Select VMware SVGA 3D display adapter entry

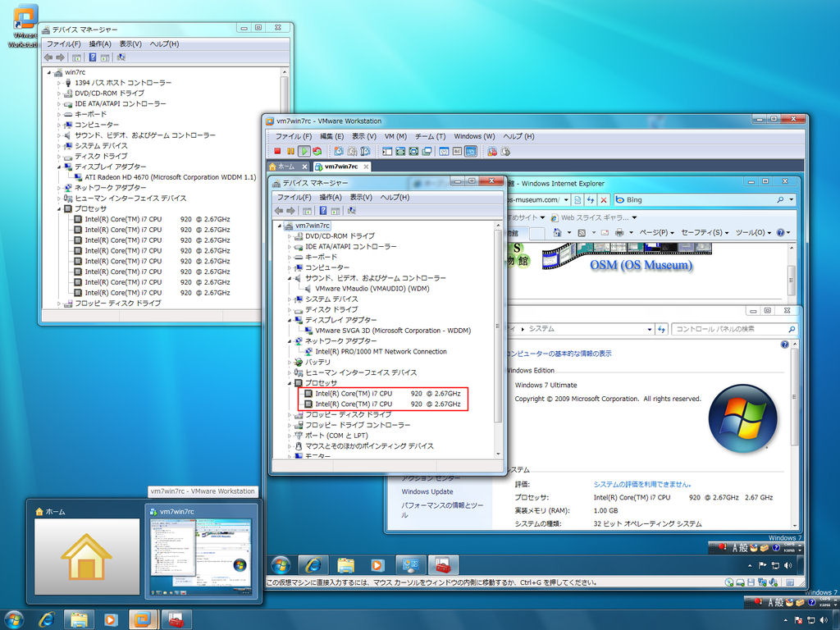(393, 331)
